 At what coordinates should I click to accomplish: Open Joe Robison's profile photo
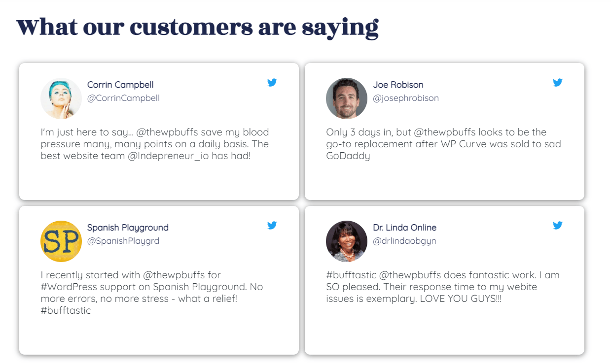[347, 99]
